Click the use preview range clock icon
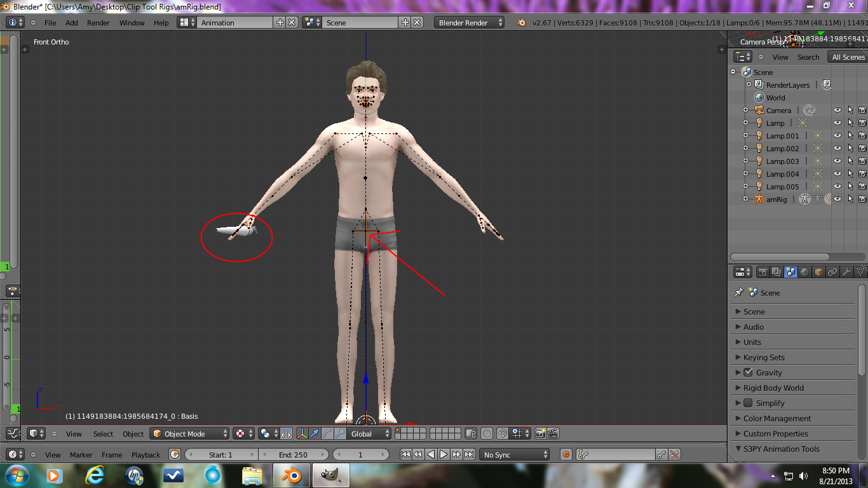This screenshot has height=488, width=868. coord(175,454)
